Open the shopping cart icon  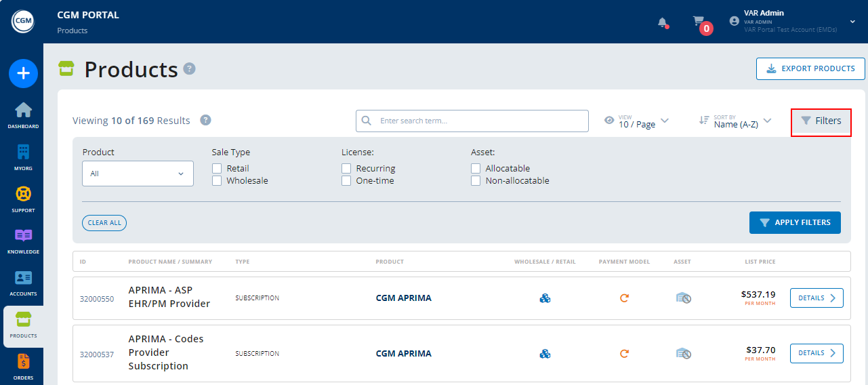click(x=699, y=22)
